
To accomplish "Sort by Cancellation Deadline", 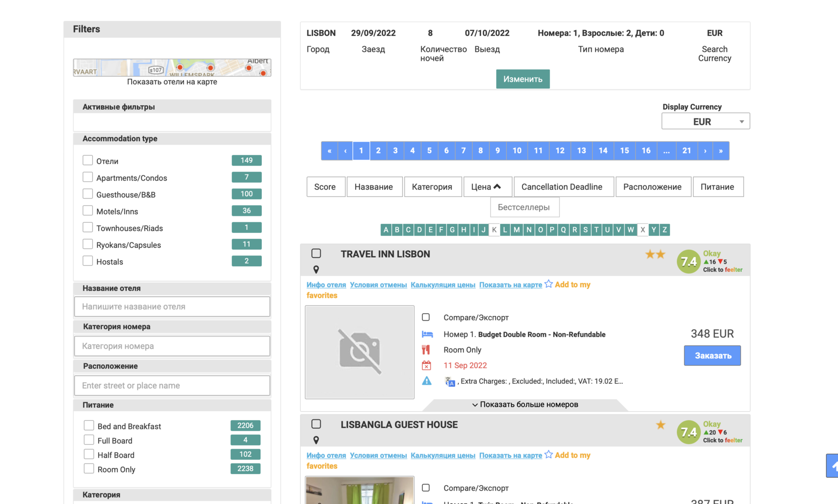I will click(563, 187).
